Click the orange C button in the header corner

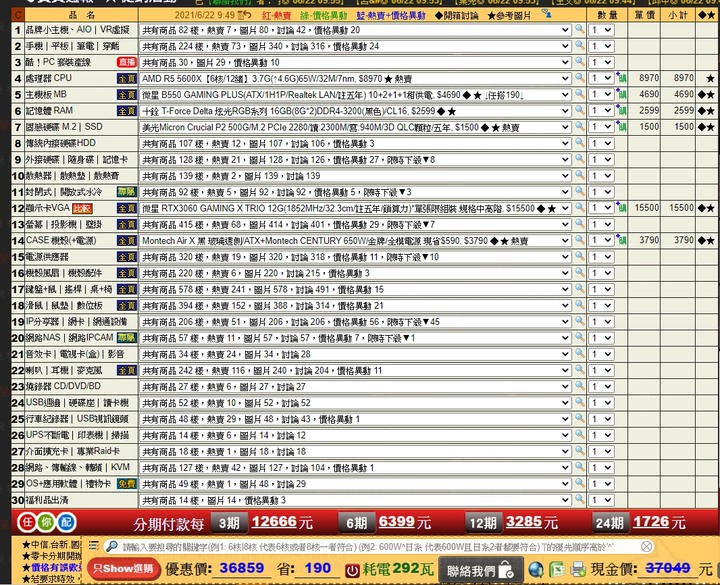[18, 15]
